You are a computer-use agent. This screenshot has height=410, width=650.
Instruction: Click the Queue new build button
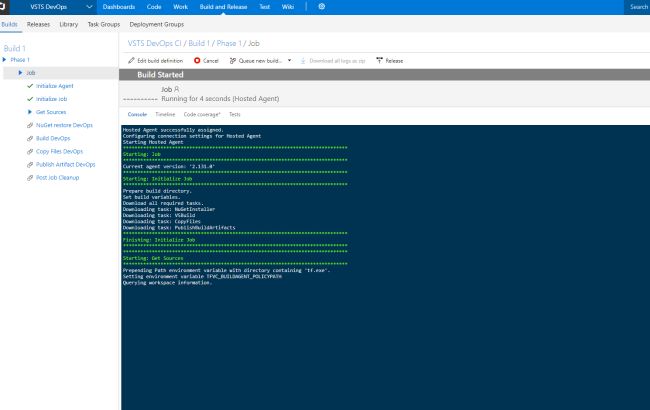256,61
